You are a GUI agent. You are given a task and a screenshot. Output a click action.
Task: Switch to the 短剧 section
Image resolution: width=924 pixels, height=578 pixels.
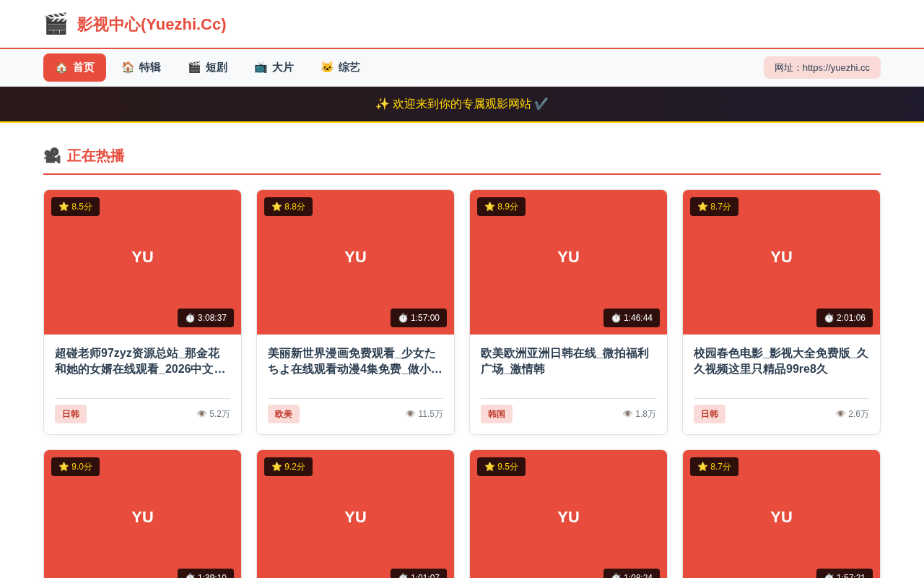[x=207, y=67]
